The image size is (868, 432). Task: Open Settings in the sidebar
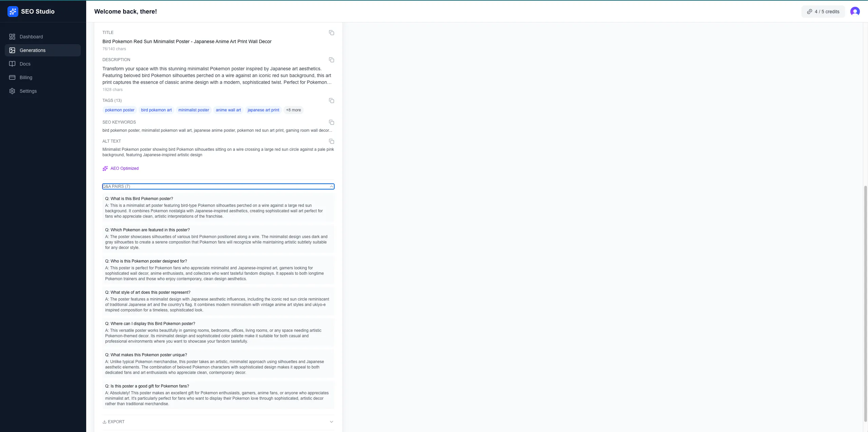tap(43, 91)
